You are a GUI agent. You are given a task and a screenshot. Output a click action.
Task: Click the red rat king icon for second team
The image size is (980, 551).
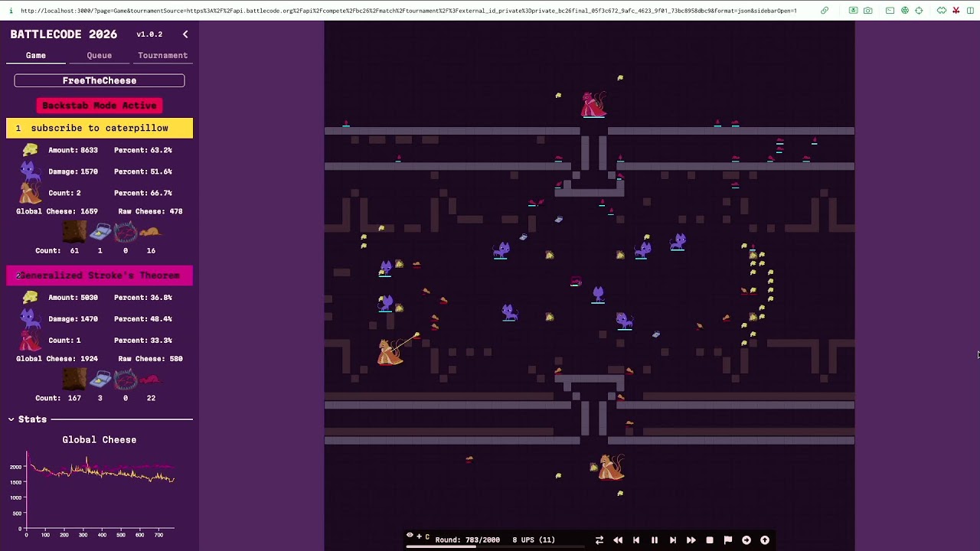[x=30, y=340]
